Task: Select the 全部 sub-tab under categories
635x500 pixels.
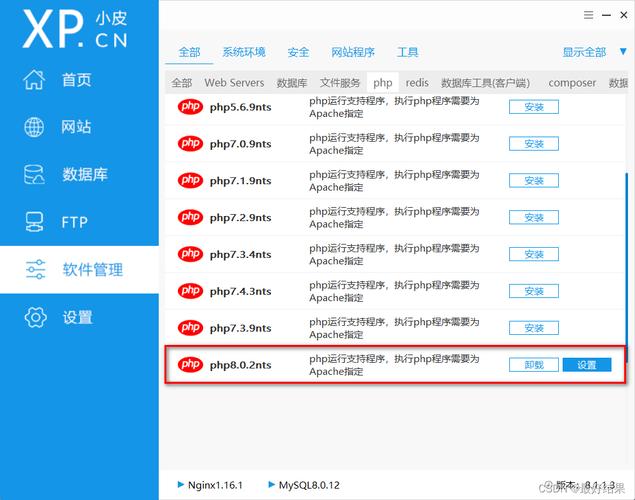Action: pos(181,83)
